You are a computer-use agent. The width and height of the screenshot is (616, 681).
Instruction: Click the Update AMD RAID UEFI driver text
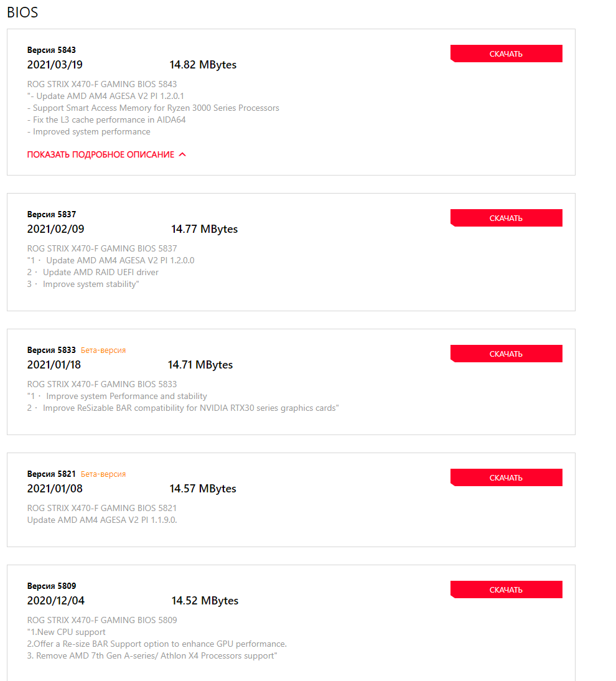pyautogui.click(x=100, y=272)
